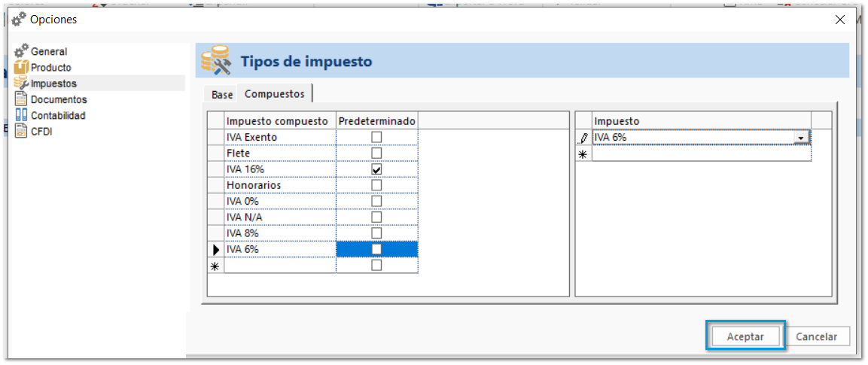
Task: Click the CFDI document icon
Action: pos(22,132)
